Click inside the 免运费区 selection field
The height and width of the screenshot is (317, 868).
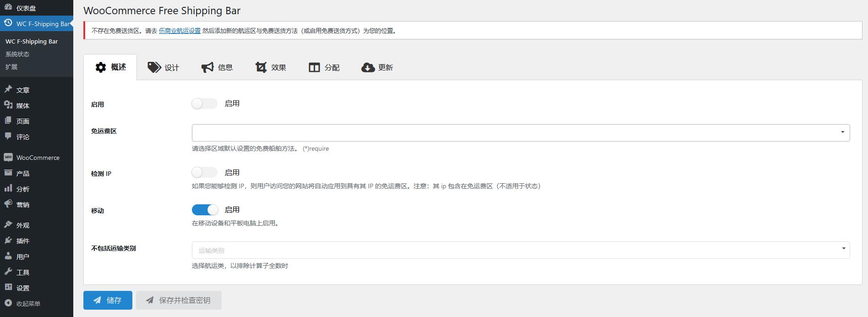click(x=521, y=132)
